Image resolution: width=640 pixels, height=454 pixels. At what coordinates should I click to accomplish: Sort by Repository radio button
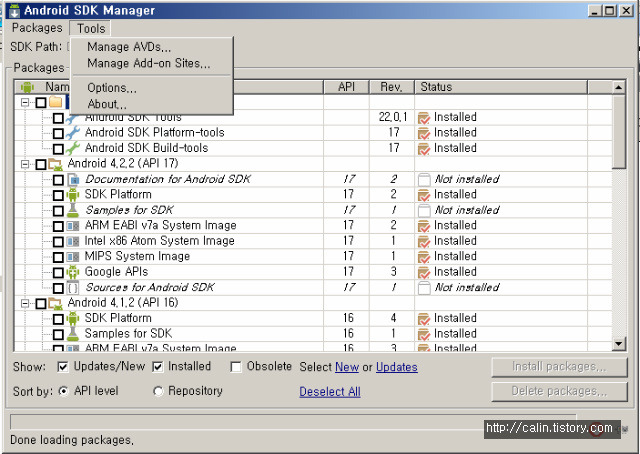(x=158, y=391)
